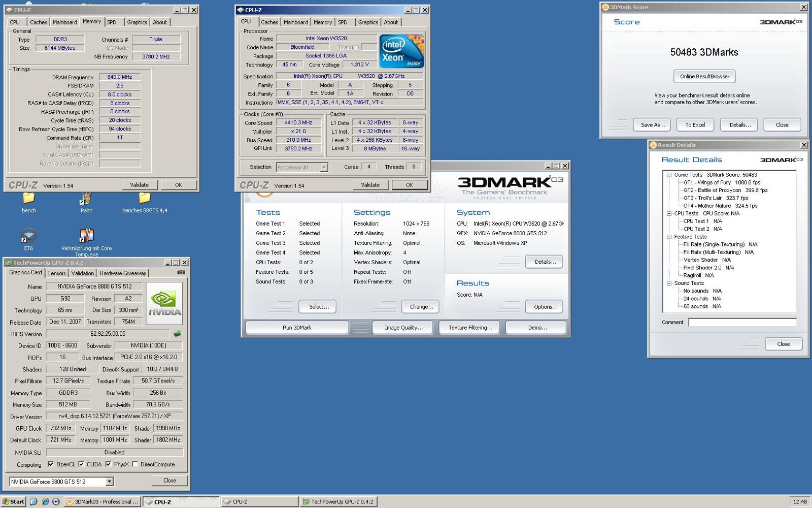This screenshot has width=812, height=508.
Task: Click the DRAM Frequency 840.0 MHz value
Action: 120,77
